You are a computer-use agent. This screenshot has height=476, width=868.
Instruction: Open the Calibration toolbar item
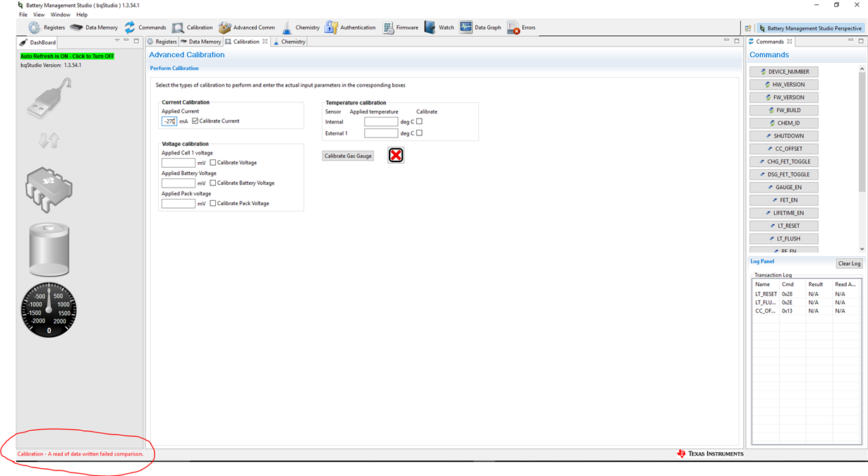(193, 28)
